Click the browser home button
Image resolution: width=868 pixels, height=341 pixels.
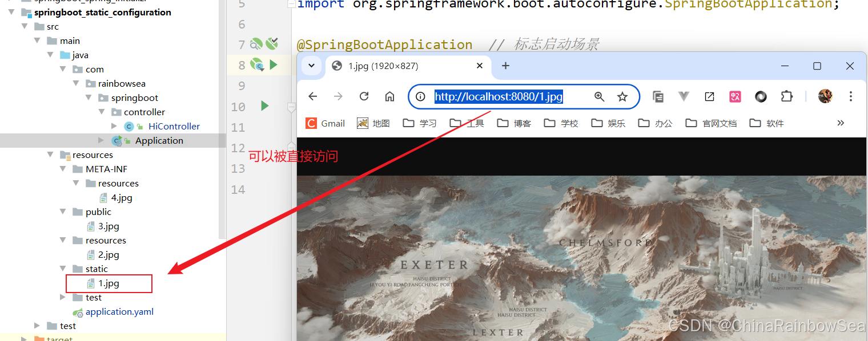[x=389, y=96]
